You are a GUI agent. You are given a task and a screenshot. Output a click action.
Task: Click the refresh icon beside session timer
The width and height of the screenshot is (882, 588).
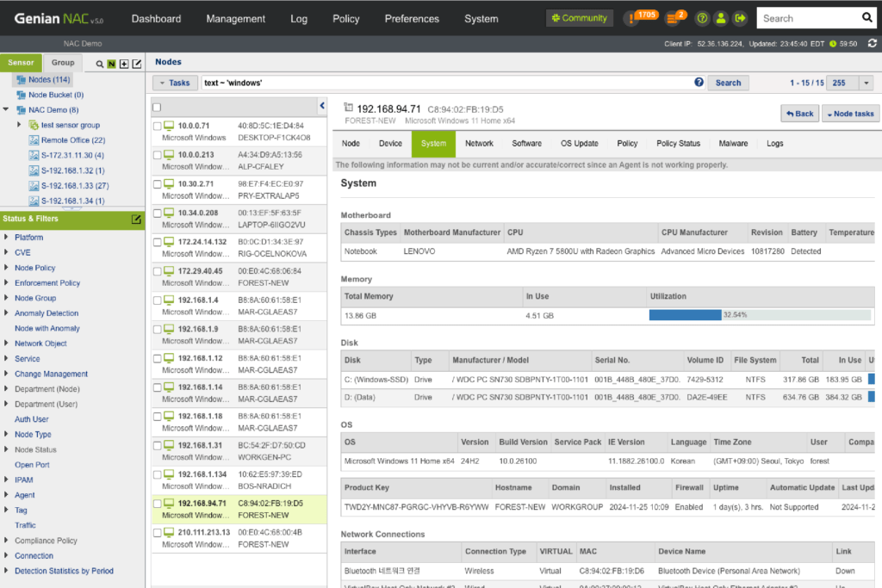tap(873, 43)
